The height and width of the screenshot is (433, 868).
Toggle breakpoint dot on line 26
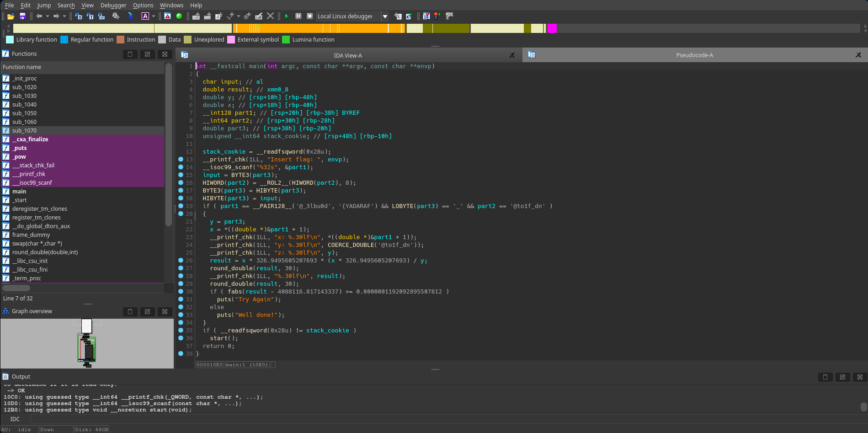pos(181,260)
